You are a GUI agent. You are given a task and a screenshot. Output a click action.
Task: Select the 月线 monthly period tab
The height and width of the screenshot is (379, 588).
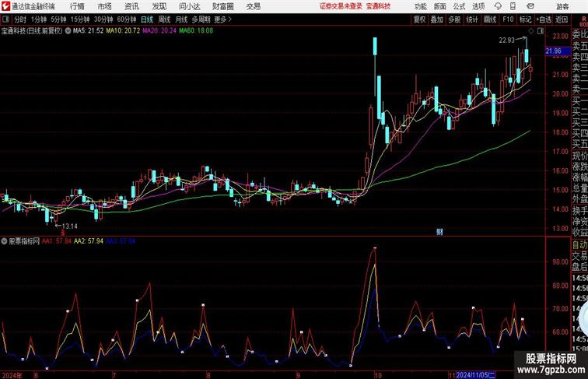[x=181, y=19]
